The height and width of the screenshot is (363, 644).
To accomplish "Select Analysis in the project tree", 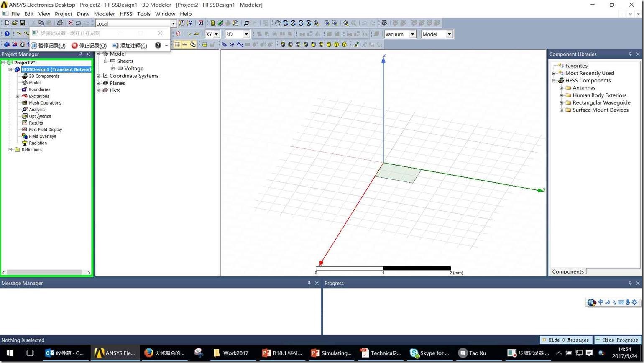I will tap(37, 110).
